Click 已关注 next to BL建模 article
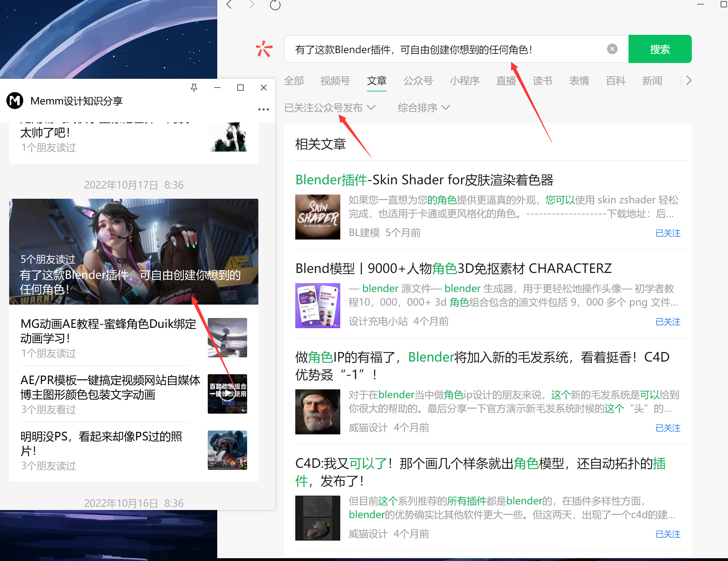The width and height of the screenshot is (728, 561). 668,233
